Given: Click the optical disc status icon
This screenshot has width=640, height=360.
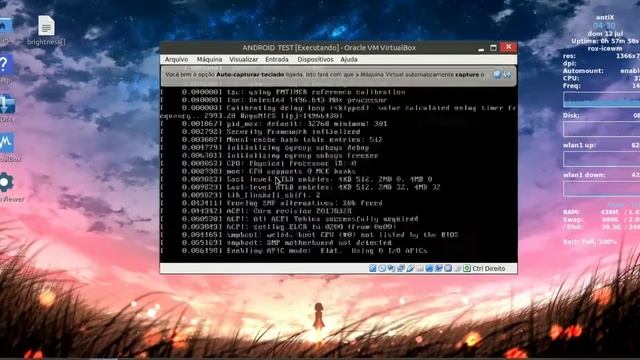Looking at the screenshot, I should [x=382, y=268].
